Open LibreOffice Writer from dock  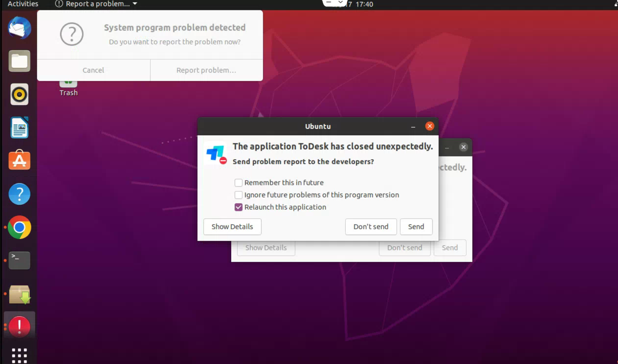(19, 127)
